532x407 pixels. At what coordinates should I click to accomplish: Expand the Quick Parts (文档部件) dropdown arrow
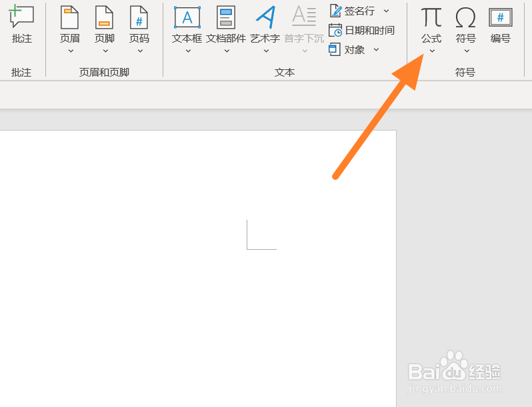[x=227, y=51]
